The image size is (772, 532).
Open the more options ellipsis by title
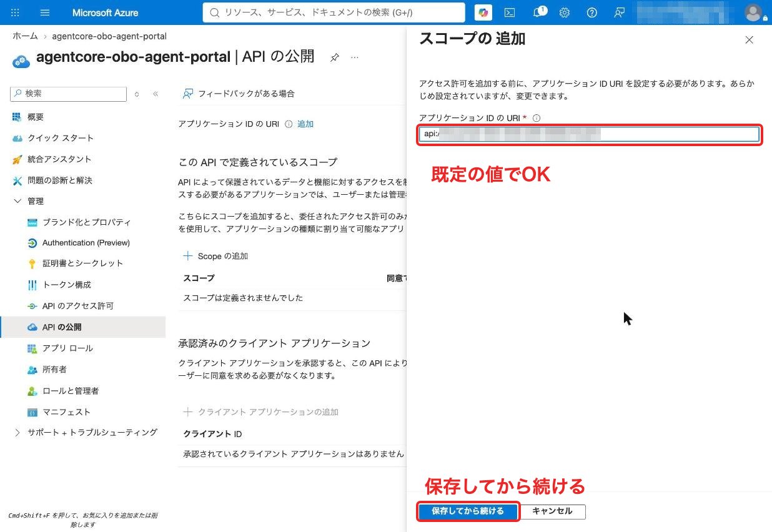coord(355,57)
